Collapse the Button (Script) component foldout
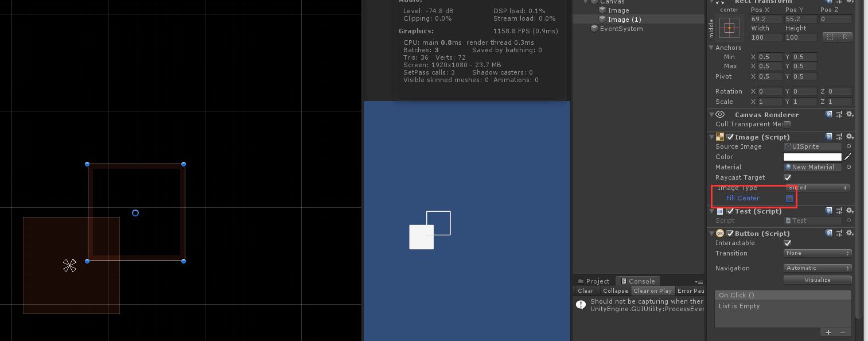 (711, 233)
